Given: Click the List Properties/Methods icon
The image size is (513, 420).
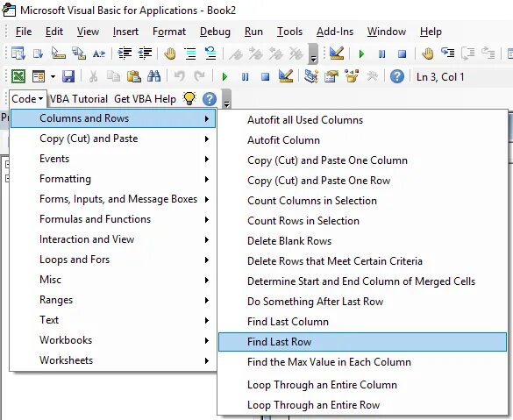Looking at the screenshot, I should pos(18,53).
